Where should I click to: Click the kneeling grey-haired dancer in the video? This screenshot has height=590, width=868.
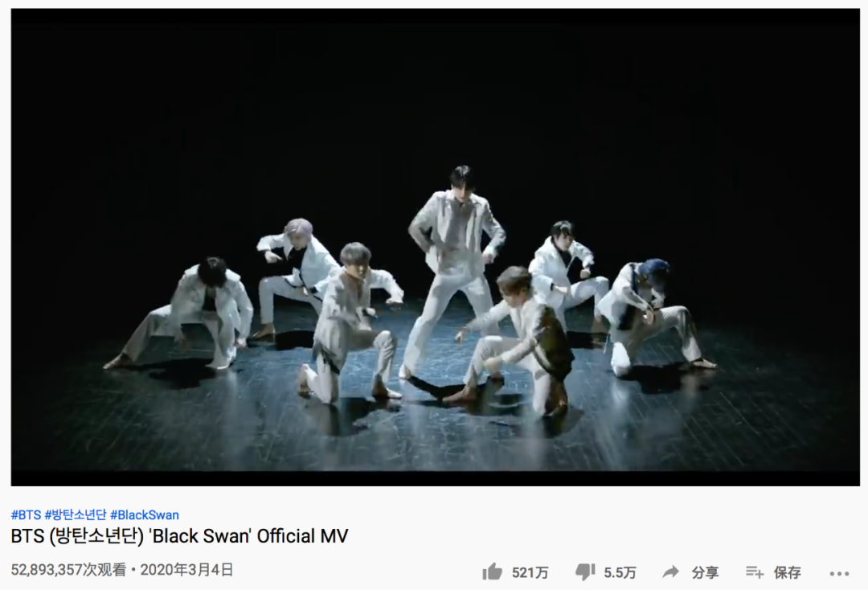[x=351, y=324]
